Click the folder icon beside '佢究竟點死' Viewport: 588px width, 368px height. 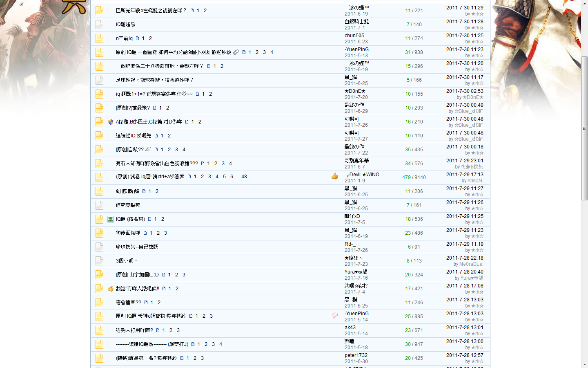click(99, 205)
